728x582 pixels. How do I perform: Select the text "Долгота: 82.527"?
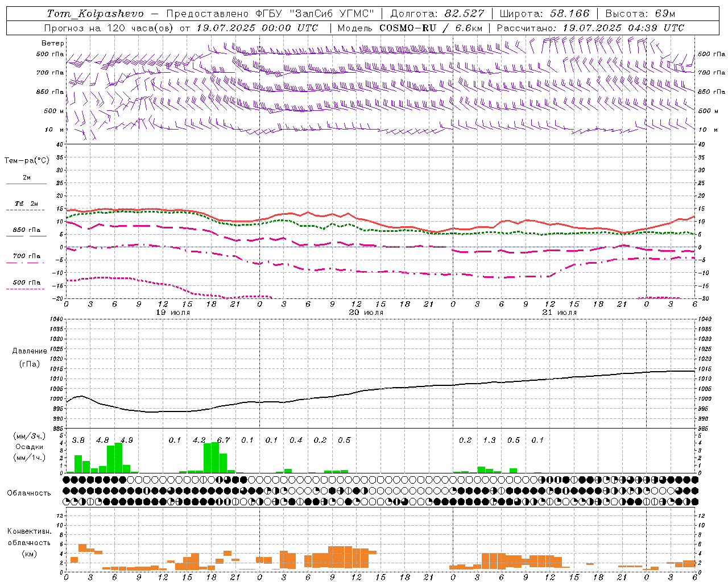437,14
